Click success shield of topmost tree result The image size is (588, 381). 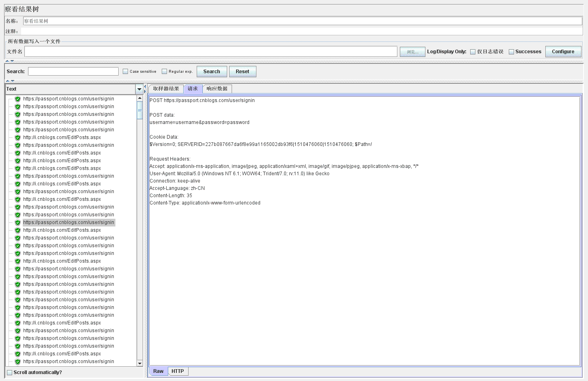click(x=17, y=99)
